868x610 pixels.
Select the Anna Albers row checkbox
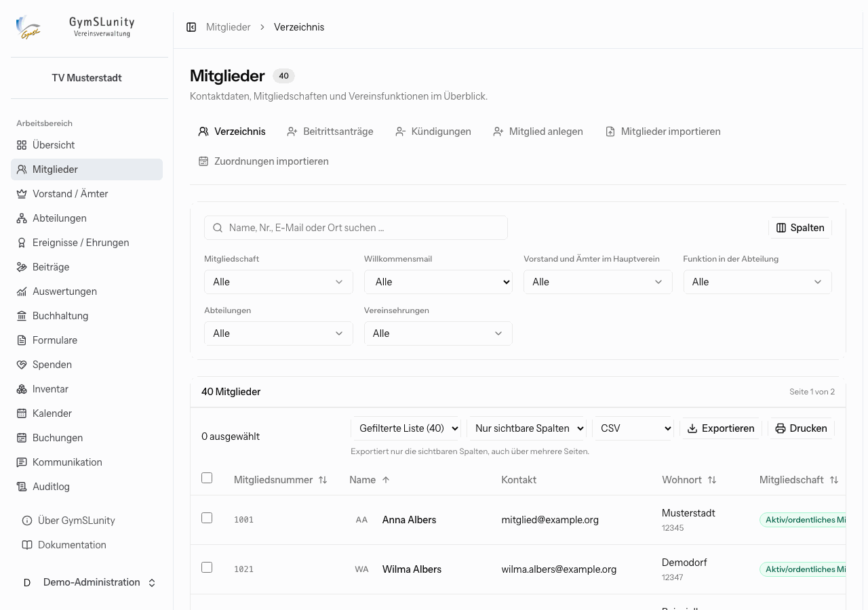[x=207, y=518]
